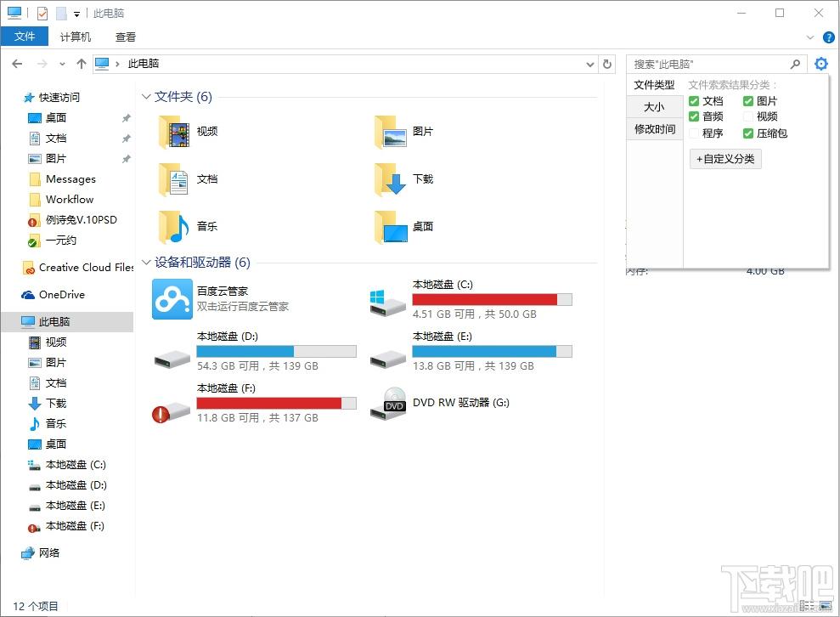Select 网络 in navigation pane
840x617 pixels.
(41, 552)
